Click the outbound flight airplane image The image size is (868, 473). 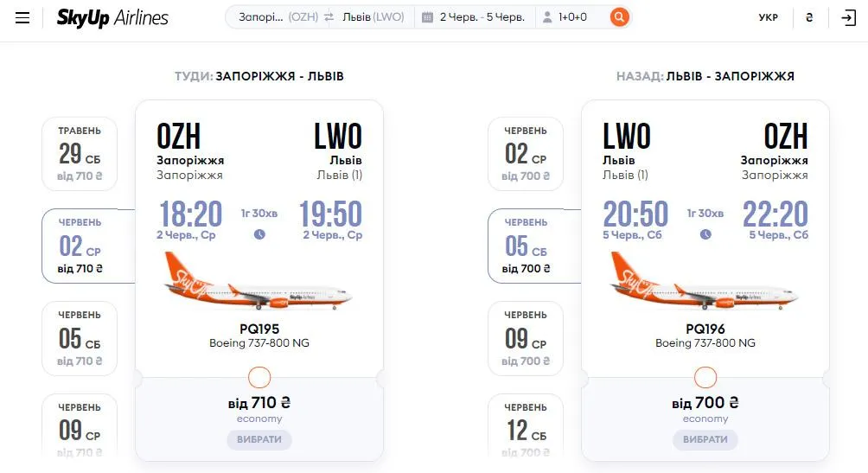click(259, 281)
